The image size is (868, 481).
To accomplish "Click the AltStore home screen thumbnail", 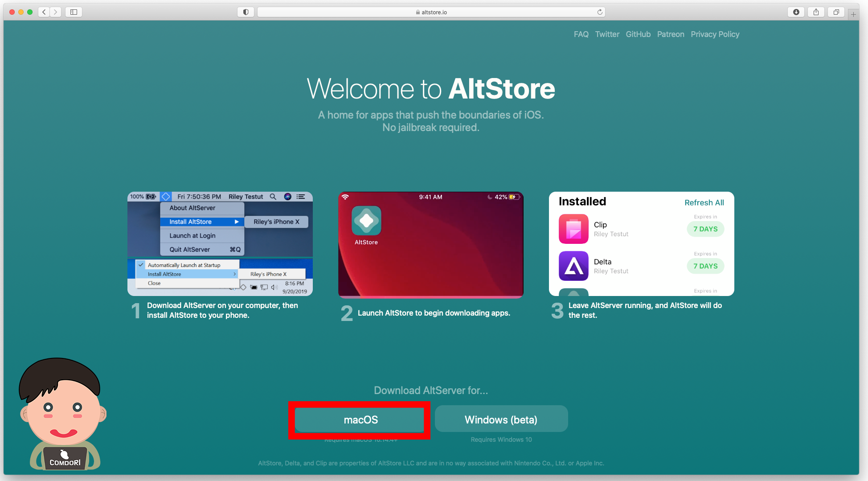I will 430,245.
